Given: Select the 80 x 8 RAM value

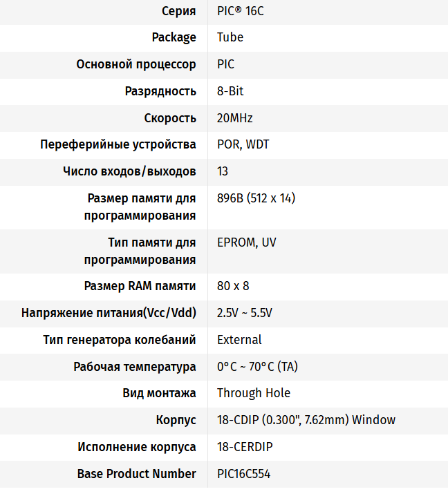Looking at the screenshot, I should point(233,286).
